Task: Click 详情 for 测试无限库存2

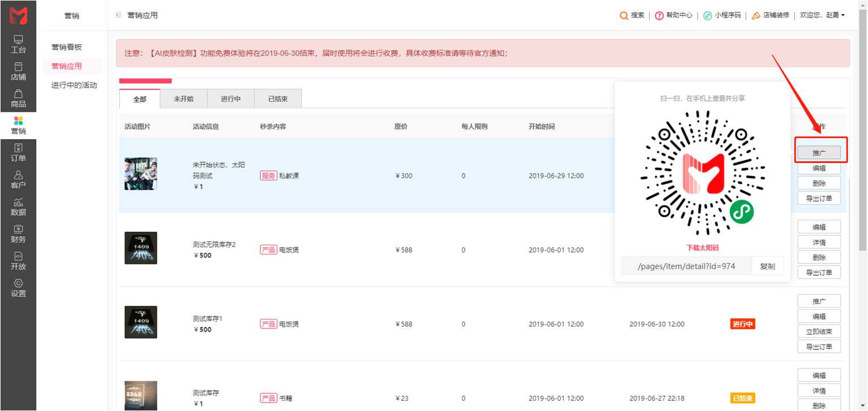Action: (819, 242)
